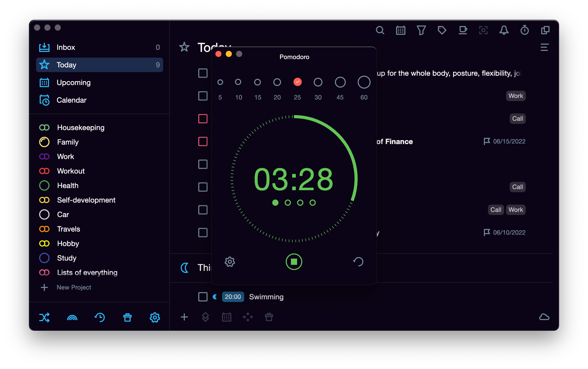Click the star icon beside Today heading
This screenshot has height=369, width=588.
(184, 47)
